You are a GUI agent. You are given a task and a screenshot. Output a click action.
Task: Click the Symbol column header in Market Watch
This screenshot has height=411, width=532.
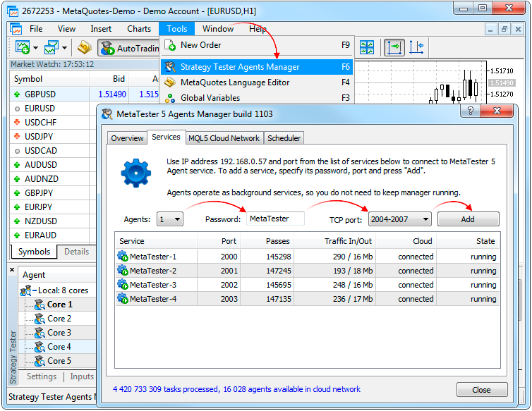point(49,79)
